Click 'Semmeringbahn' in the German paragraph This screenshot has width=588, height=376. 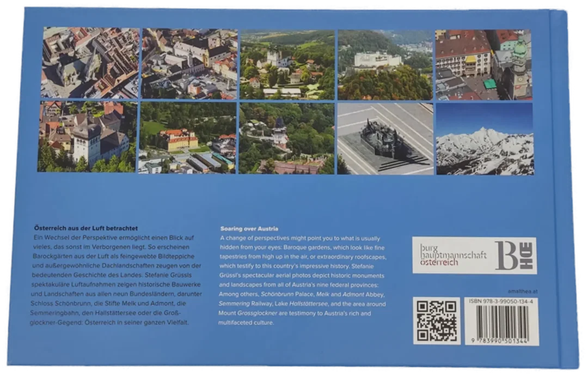53,313
